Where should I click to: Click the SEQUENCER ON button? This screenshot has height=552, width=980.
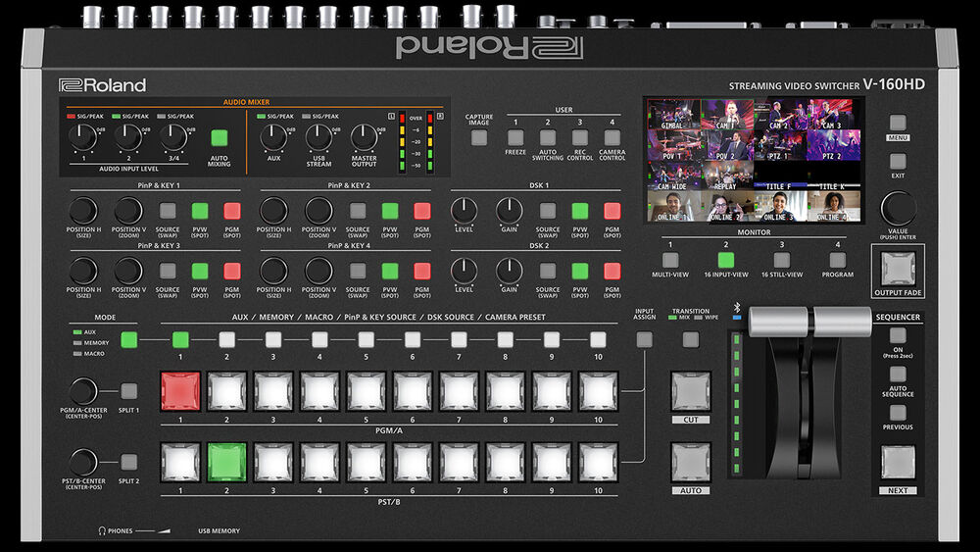(898, 335)
